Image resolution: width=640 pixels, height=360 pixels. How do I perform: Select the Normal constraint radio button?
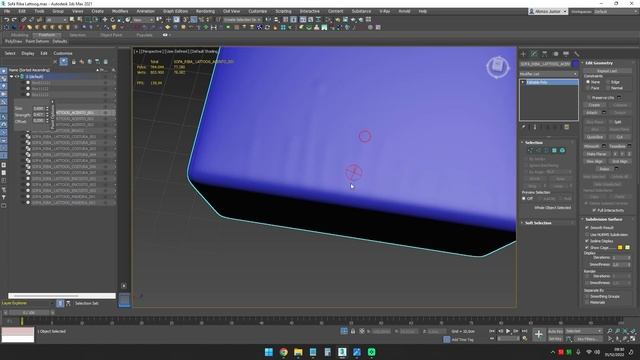(608, 88)
